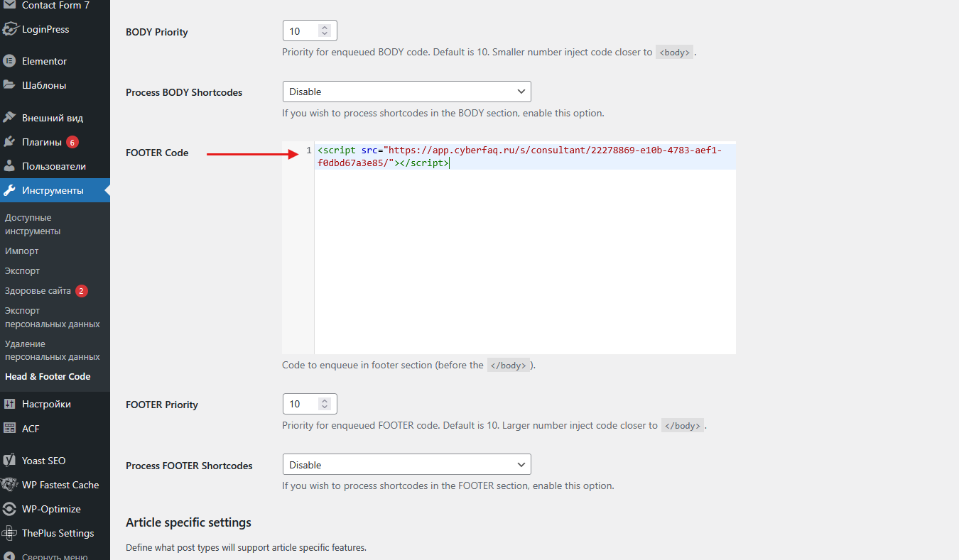Go to Contact Form 7 menu
This screenshot has width=959, height=560.
55,6
